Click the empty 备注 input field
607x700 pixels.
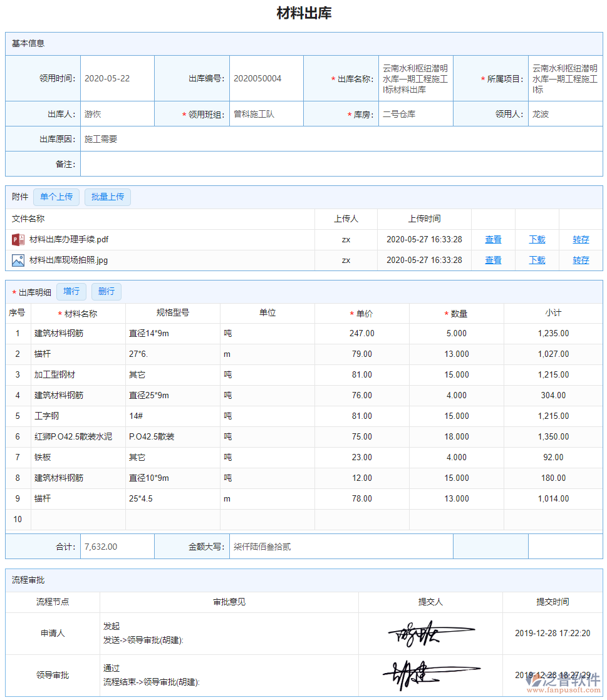(341, 164)
